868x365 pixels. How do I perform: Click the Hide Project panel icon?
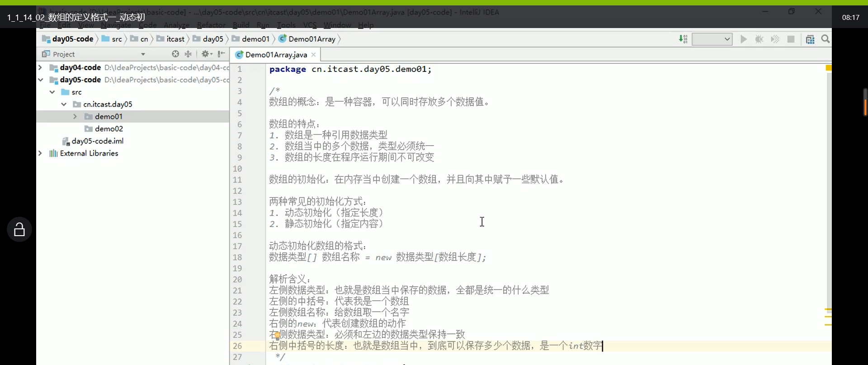point(221,54)
